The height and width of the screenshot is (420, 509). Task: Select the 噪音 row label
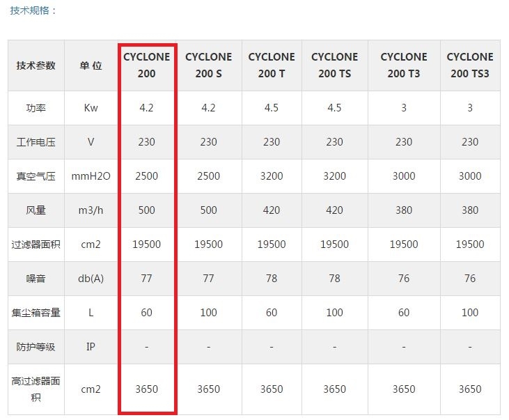[36, 279]
